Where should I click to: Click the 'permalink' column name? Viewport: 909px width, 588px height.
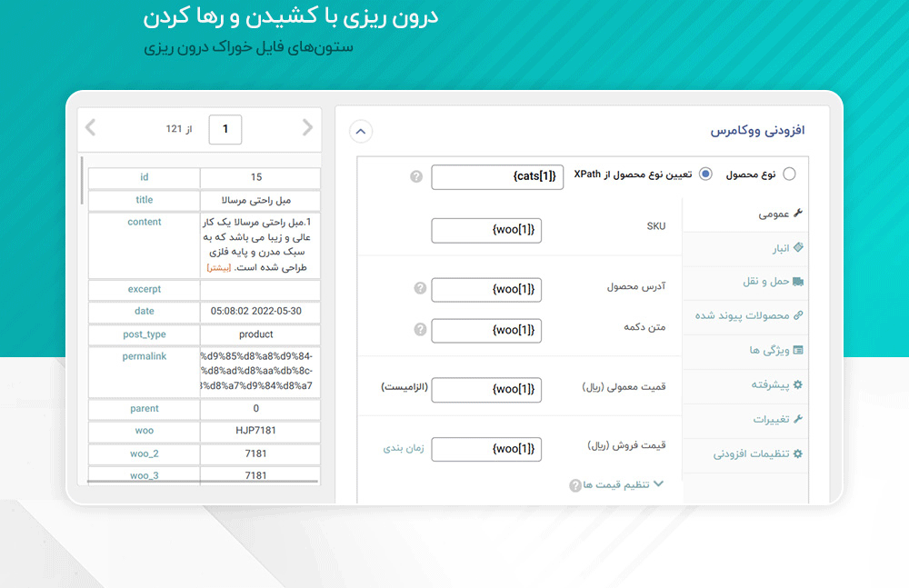tap(145, 356)
